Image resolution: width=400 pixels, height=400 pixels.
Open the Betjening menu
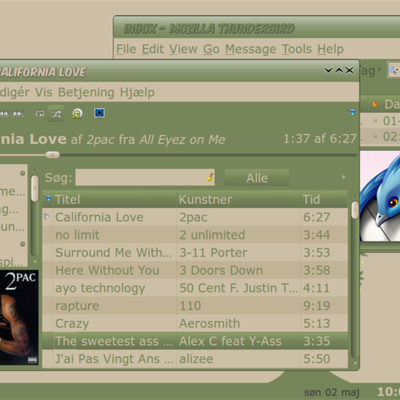click(x=86, y=92)
